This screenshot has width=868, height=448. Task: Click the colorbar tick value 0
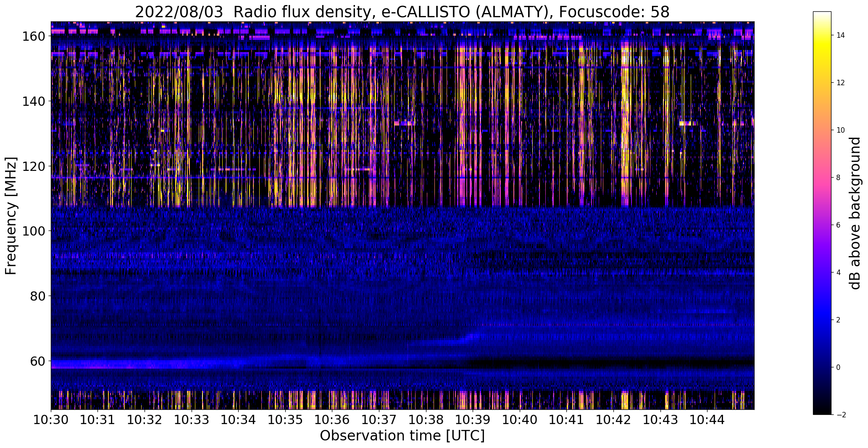[839, 367]
